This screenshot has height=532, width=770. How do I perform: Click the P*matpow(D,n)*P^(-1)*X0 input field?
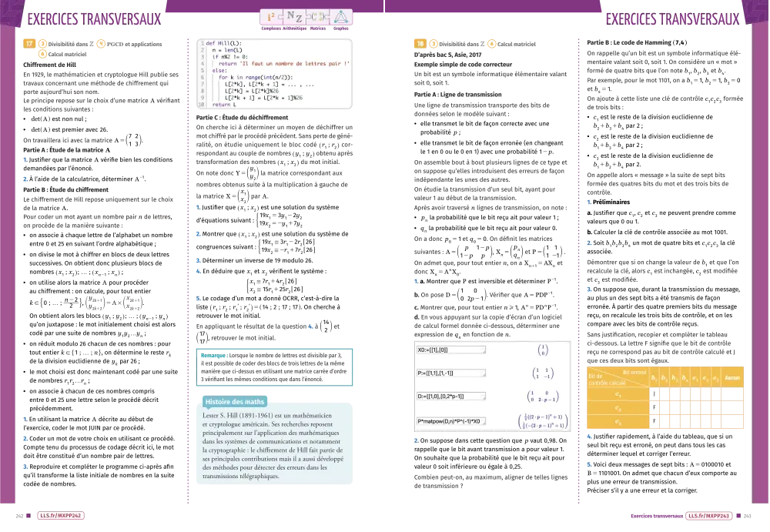[x=451, y=421]
